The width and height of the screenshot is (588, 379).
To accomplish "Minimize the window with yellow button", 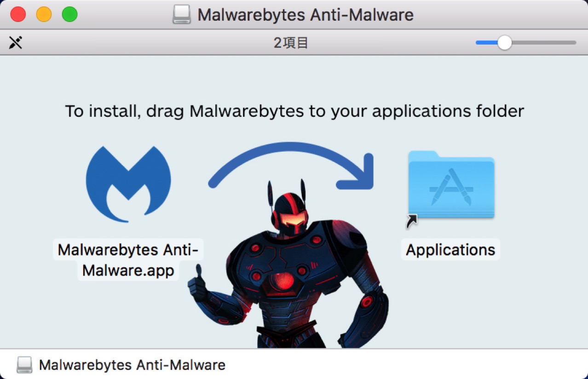I will coord(44,15).
